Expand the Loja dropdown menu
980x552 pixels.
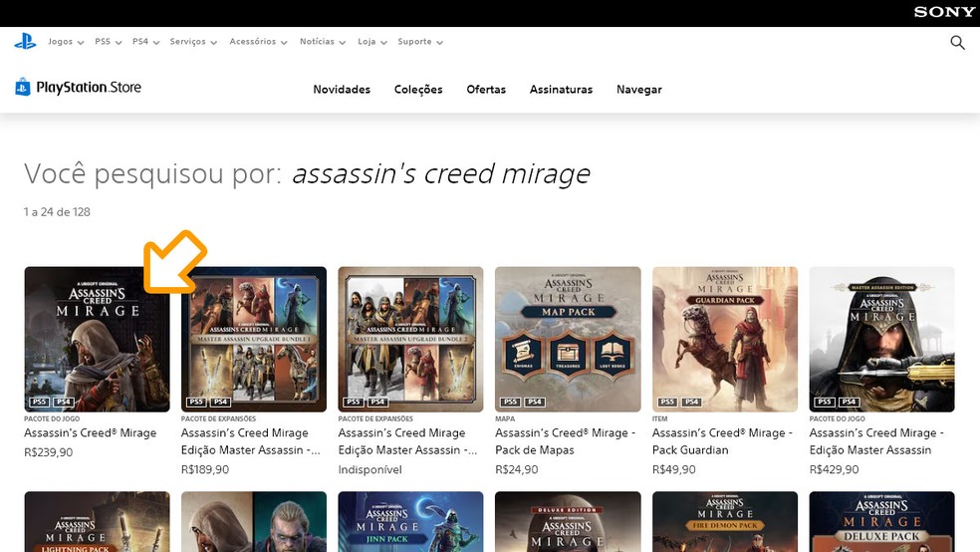371,42
